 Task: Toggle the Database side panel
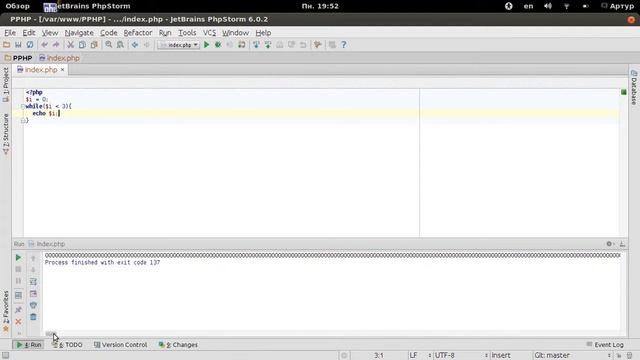click(x=634, y=87)
